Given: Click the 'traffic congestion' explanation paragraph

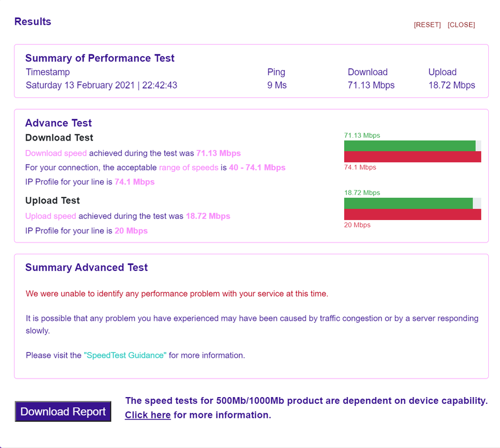Looking at the screenshot, I should tap(252, 324).
